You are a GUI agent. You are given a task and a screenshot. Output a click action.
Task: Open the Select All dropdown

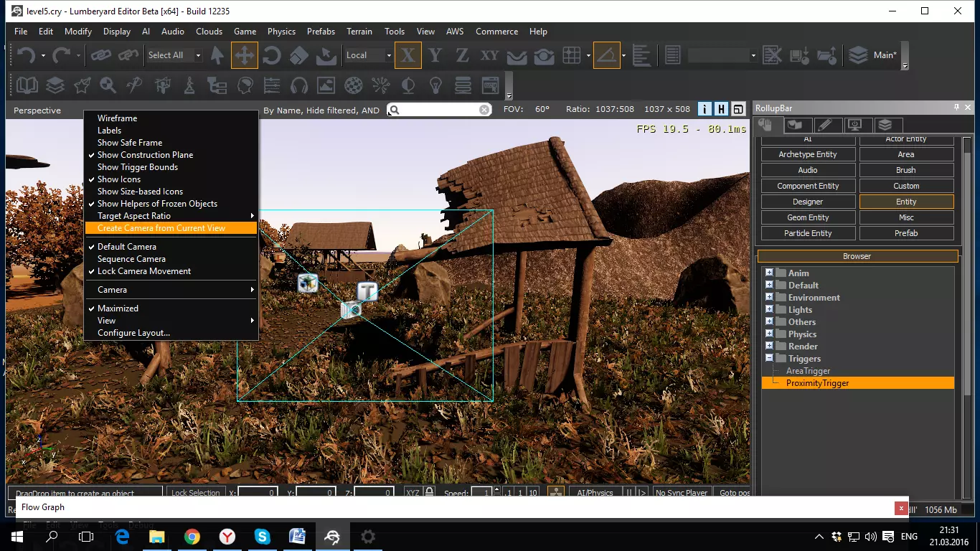point(198,55)
